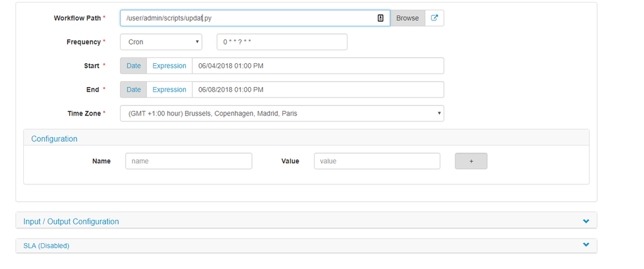
Task: Switch End to Expression mode
Action: click(169, 90)
